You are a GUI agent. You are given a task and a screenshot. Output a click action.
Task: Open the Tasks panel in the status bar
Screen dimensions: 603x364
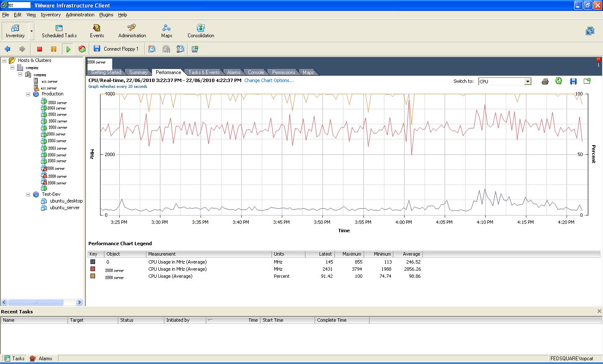(x=14, y=359)
